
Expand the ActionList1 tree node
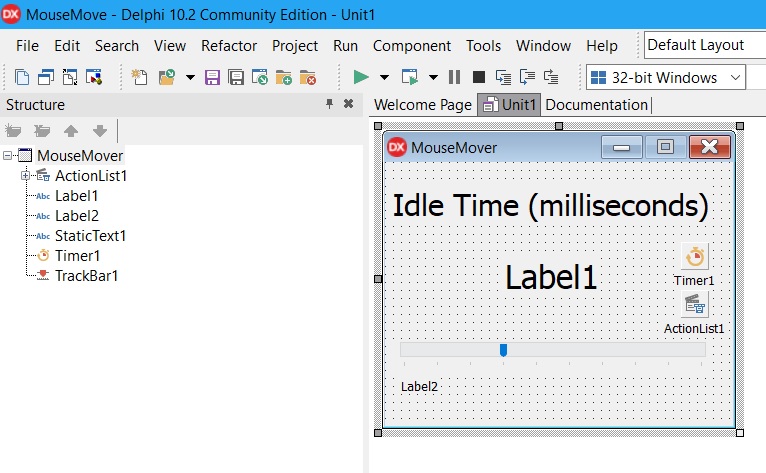pyautogui.click(x=25, y=175)
